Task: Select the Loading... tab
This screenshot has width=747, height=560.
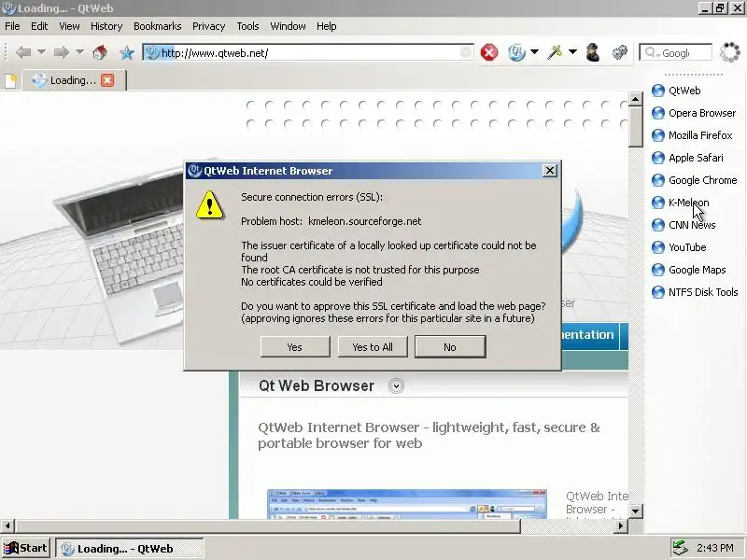Action: click(74, 80)
